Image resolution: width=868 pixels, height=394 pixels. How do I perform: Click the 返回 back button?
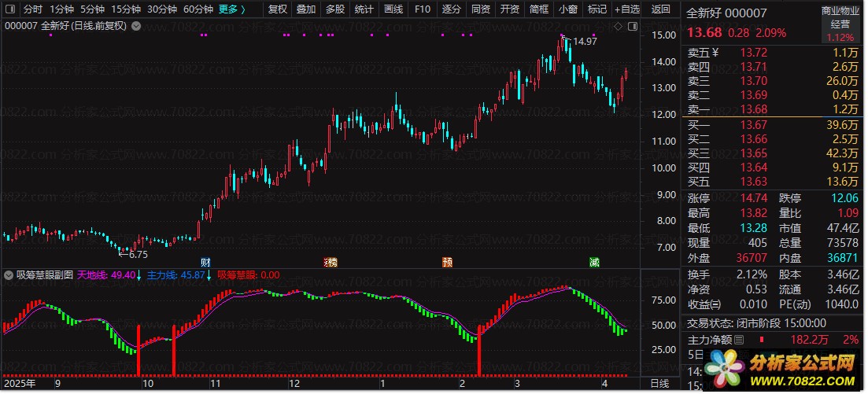660,9
